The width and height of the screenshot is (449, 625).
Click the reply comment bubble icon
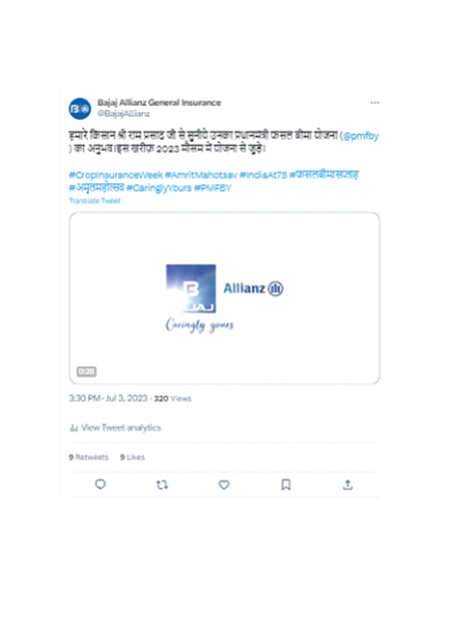[x=100, y=484]
